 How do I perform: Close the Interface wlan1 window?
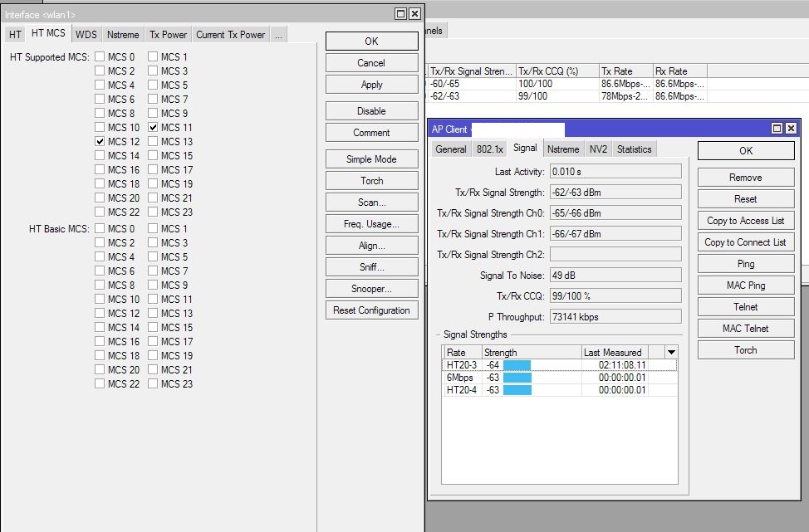point(414,14)
